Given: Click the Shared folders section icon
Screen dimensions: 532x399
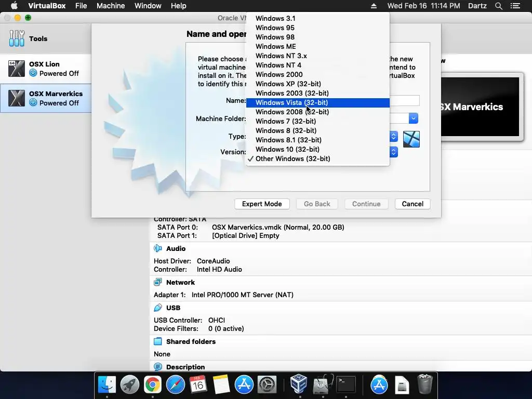Looking at the screenshot, I should point(158,341).
